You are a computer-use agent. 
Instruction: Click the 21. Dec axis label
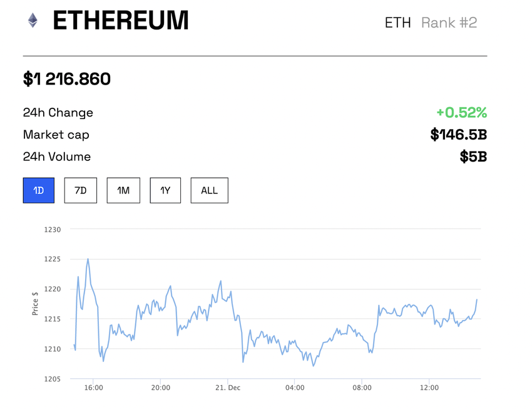(228, 388)
